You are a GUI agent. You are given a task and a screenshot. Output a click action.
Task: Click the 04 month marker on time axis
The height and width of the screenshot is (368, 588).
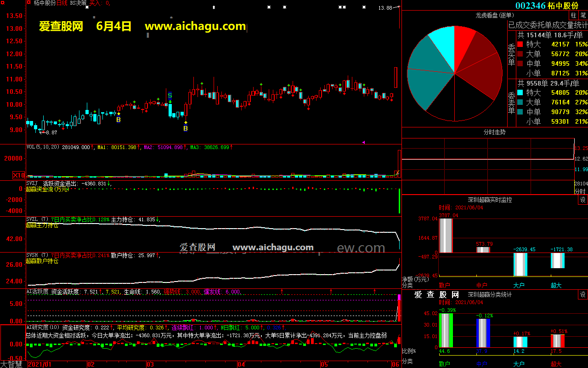[x=241, y=364]
